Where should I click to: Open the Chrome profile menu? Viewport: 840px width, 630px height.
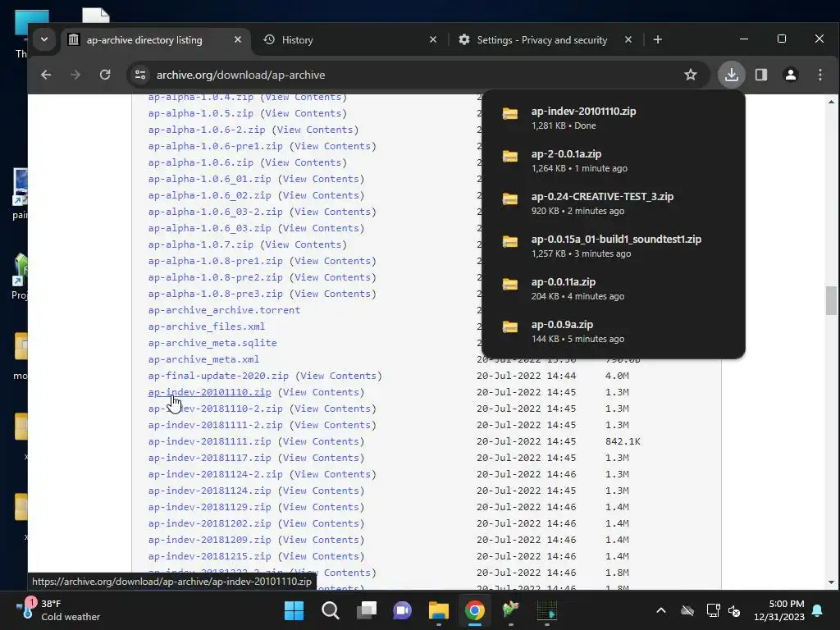point(791,75)
